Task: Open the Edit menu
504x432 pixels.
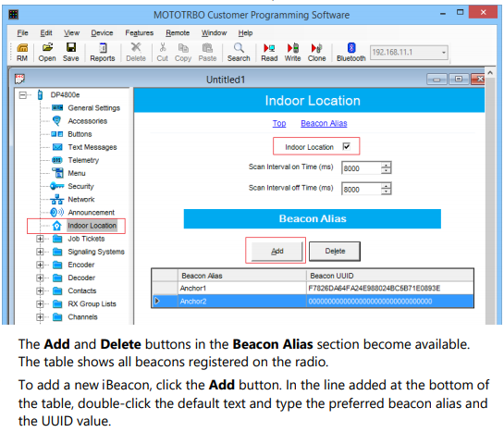Action: click(46, 32)
